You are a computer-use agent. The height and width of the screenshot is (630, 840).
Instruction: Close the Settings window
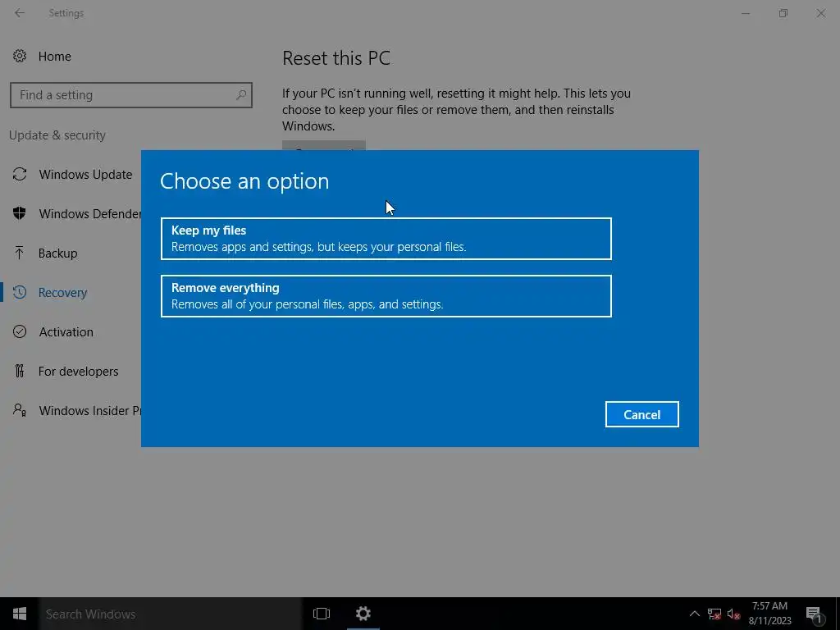pos(820,13)
